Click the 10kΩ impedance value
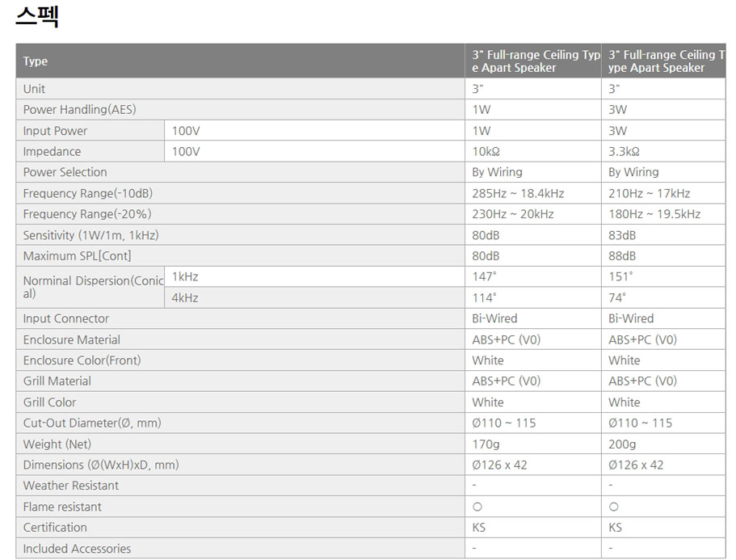 pos(487,151)
